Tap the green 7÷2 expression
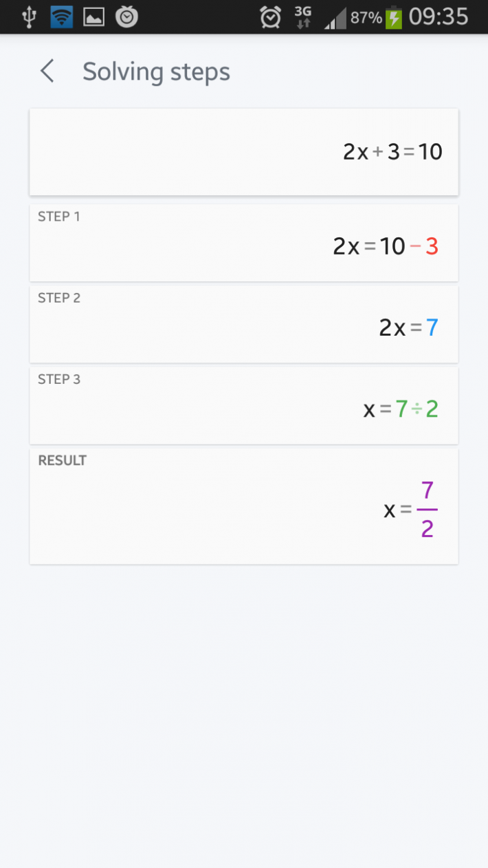The height and width of the screenshot is (868, 488). point(417,409)
